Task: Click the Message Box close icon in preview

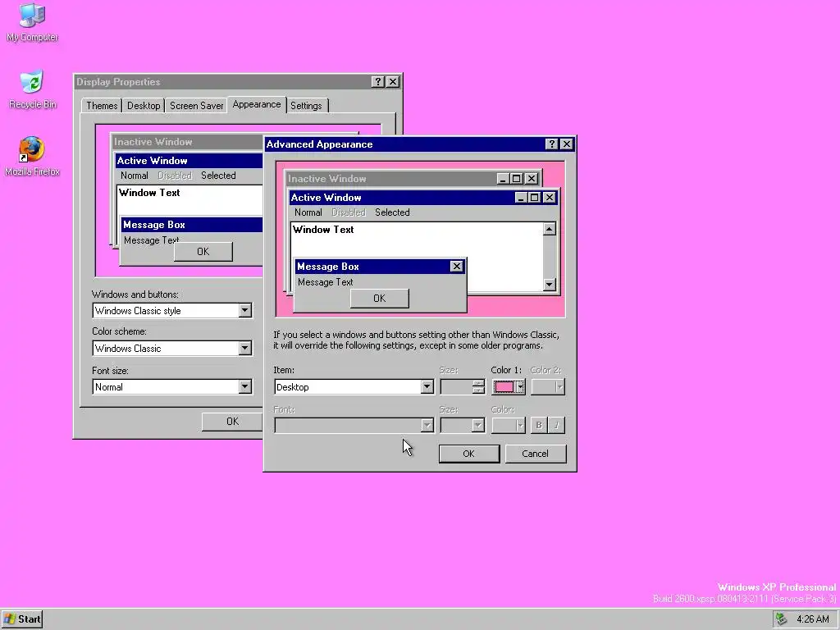Action: [x=456, y=267]
